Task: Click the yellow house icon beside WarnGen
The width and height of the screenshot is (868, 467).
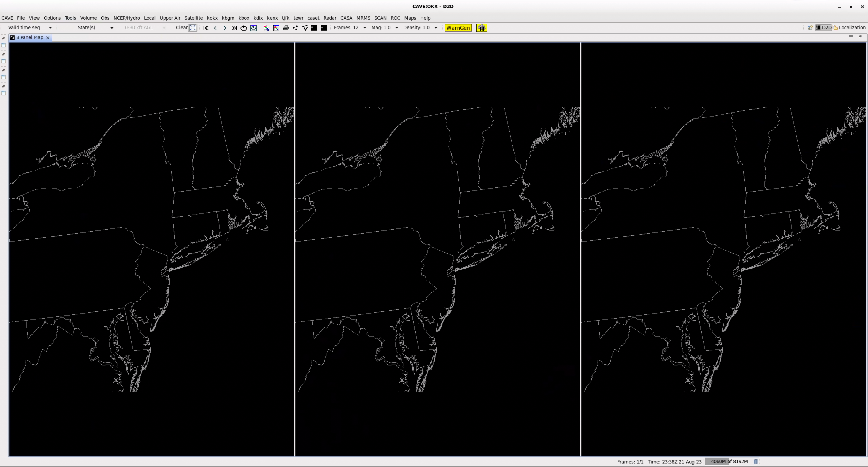Action: 481,28
